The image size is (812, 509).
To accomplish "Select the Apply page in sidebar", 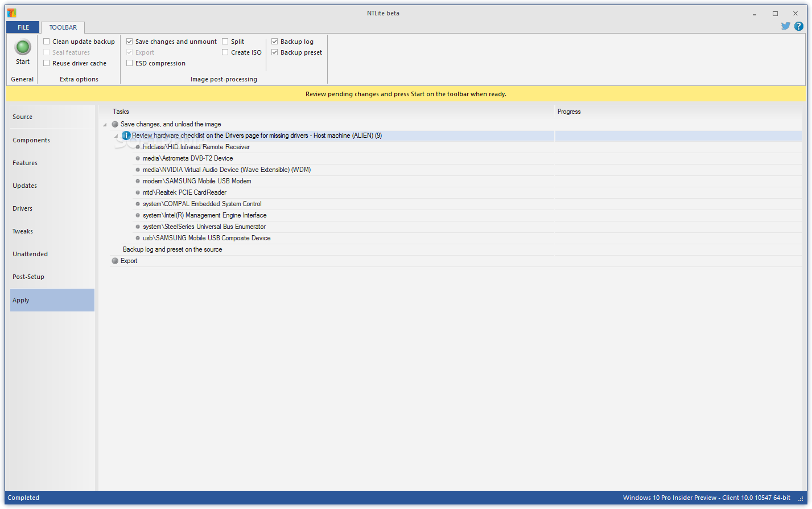I will (x=52, y=300).
